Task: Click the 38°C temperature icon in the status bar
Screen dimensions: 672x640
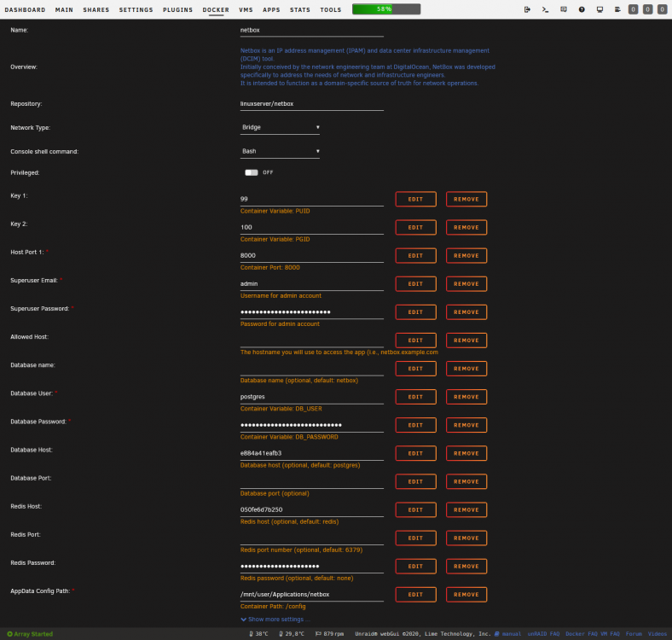Action: tap(251, 633)
